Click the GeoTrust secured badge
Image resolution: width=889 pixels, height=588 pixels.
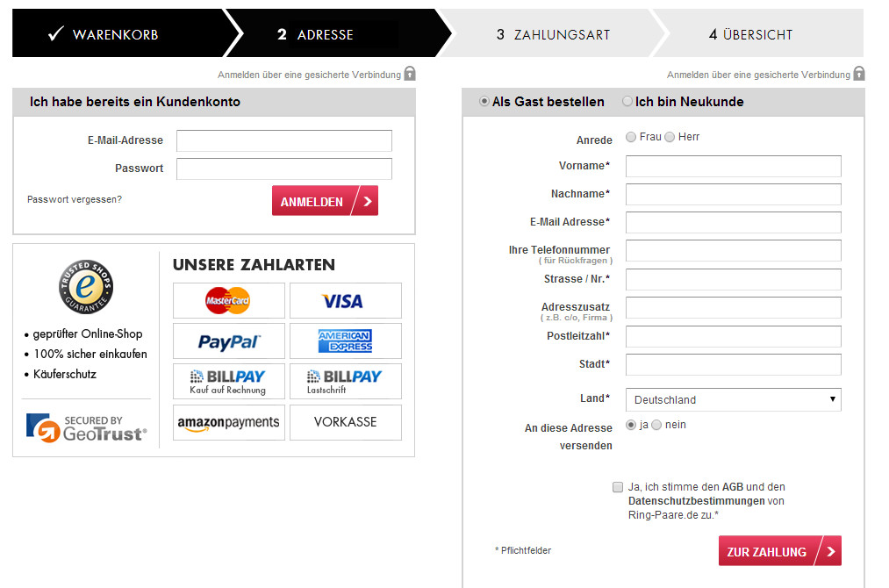click(86, 427)
